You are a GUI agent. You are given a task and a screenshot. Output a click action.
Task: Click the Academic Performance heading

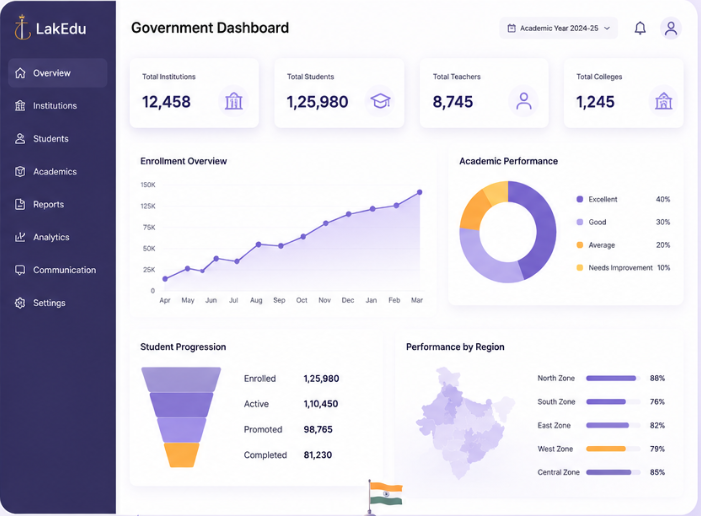tap(508, 161)
